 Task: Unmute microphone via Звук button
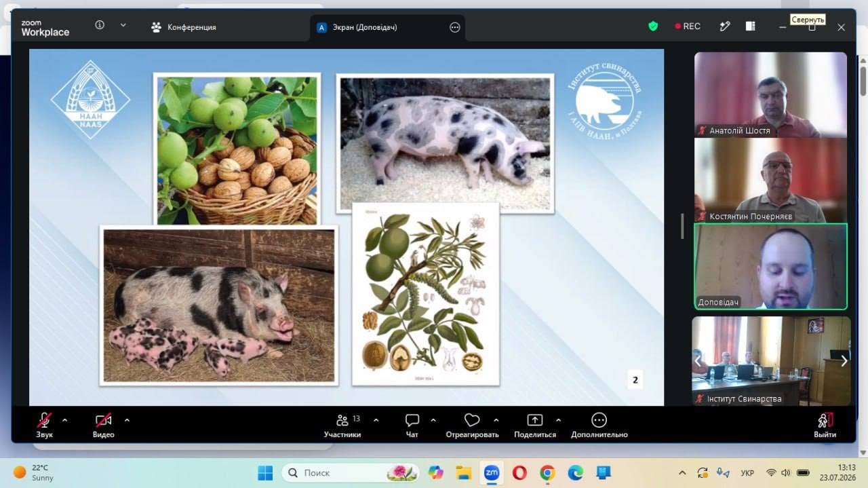point(45,425)
